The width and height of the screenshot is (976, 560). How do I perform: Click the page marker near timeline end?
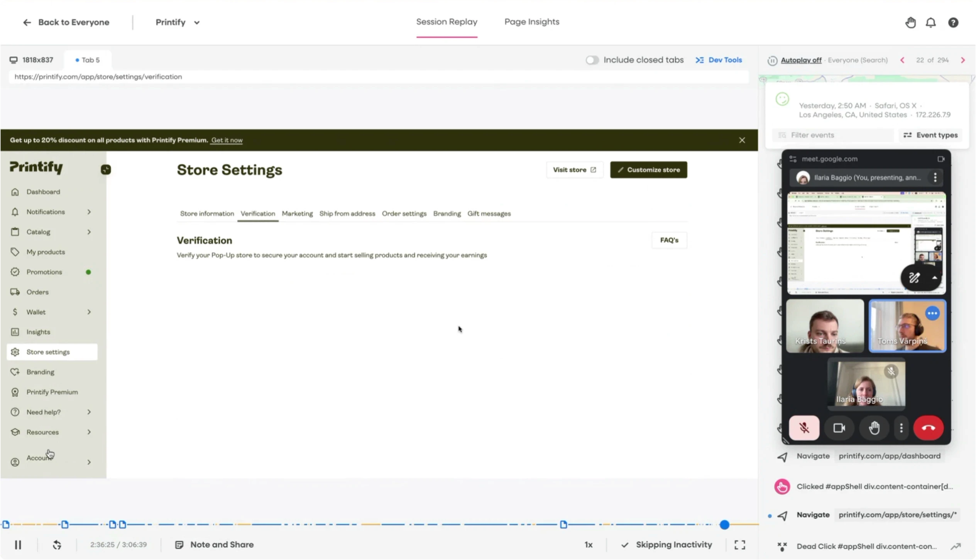tap(563, 525)
